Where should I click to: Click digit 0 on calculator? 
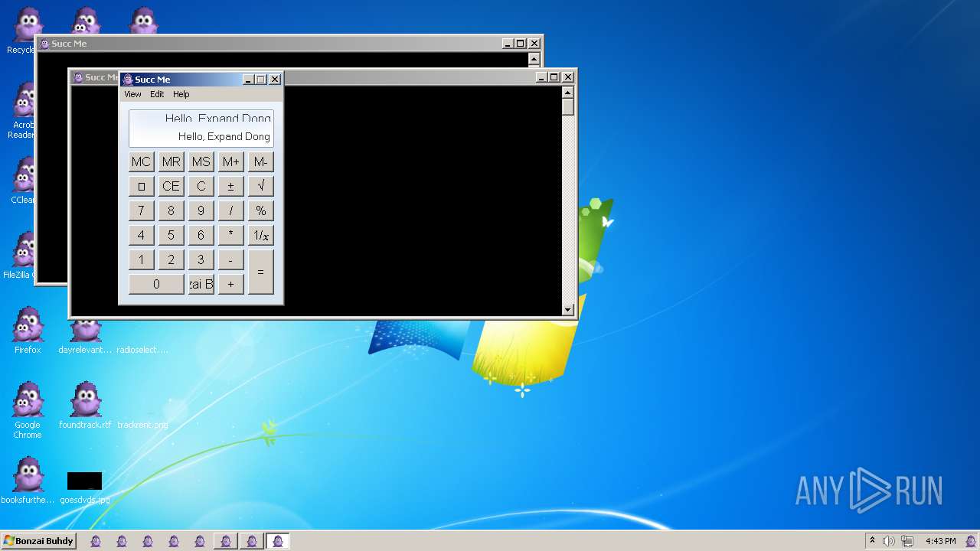[156, 284]
